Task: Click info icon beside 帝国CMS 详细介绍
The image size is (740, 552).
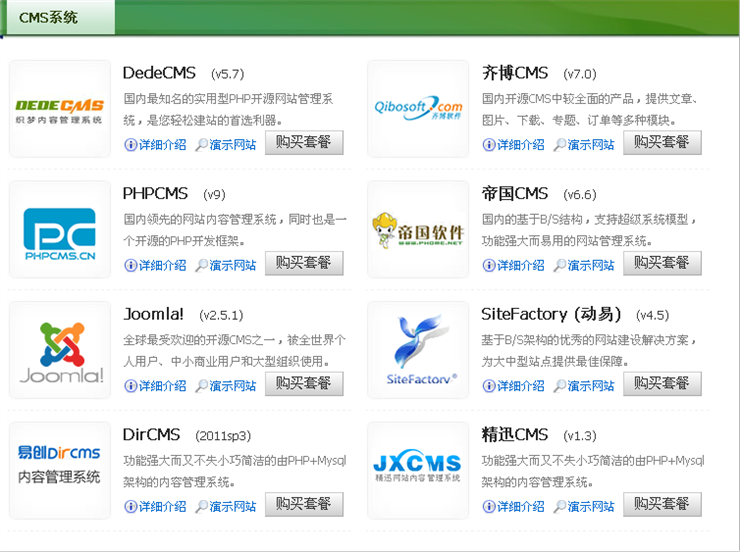Action: (x=488, y=265)
